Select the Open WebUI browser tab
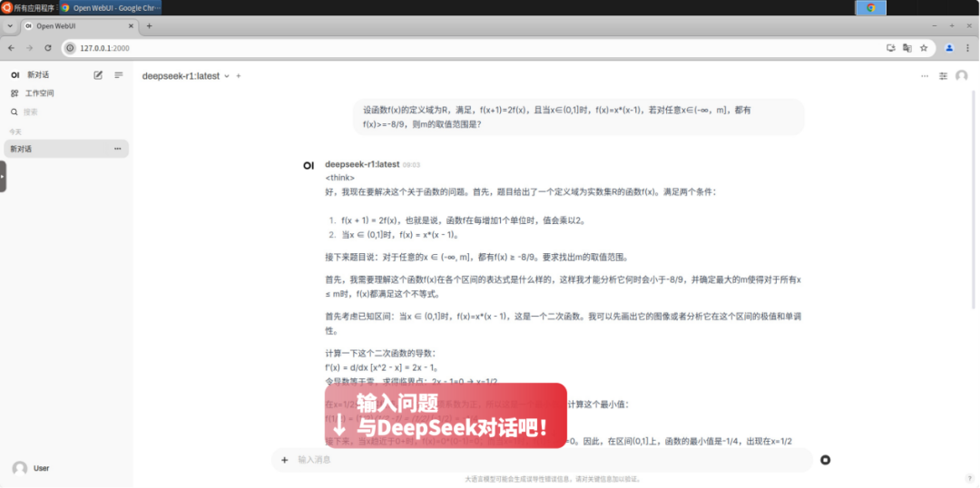This screenshot has height=488, width=980. [x=79, y=25]
